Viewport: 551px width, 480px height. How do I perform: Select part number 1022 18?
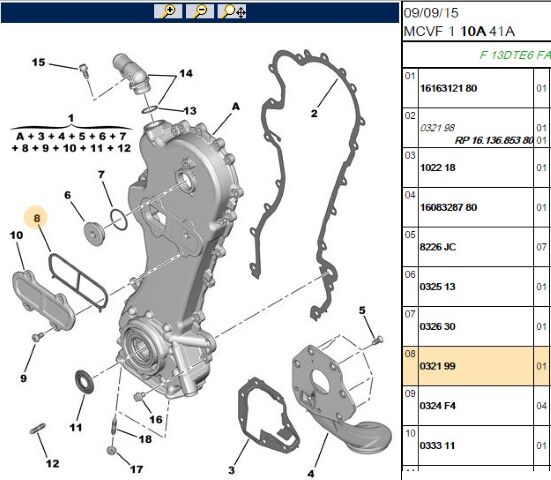[x=437, y=168]
